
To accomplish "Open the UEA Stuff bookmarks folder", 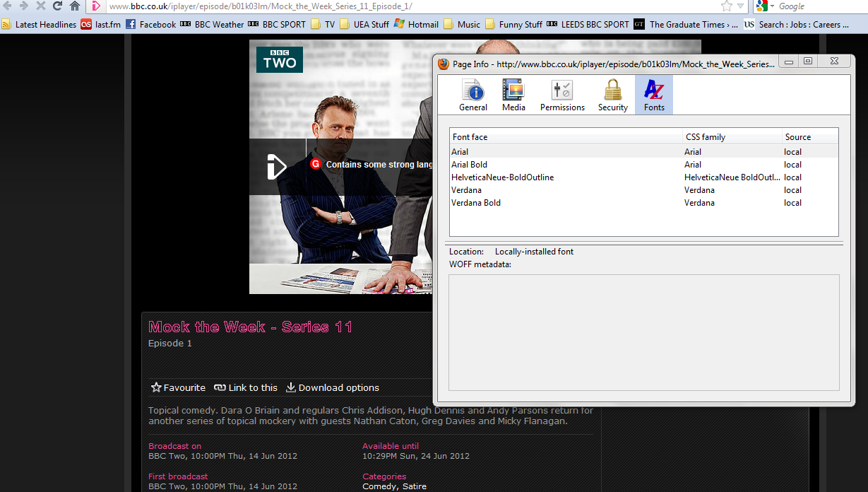I will pyautogui.click(x=364, y=24).
